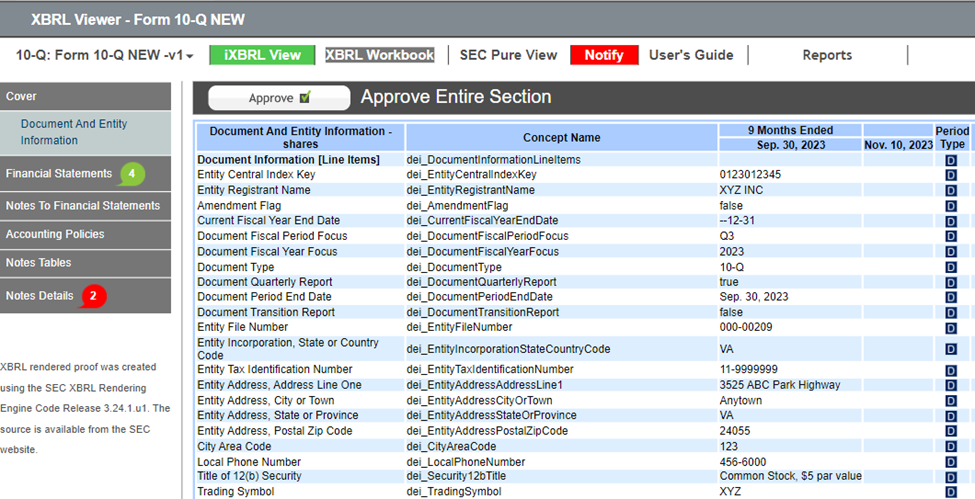Click the green 4 badge on Financial Statements
Image resolution: width=975 pixels, height=499 pixels.
click(131, 174)
